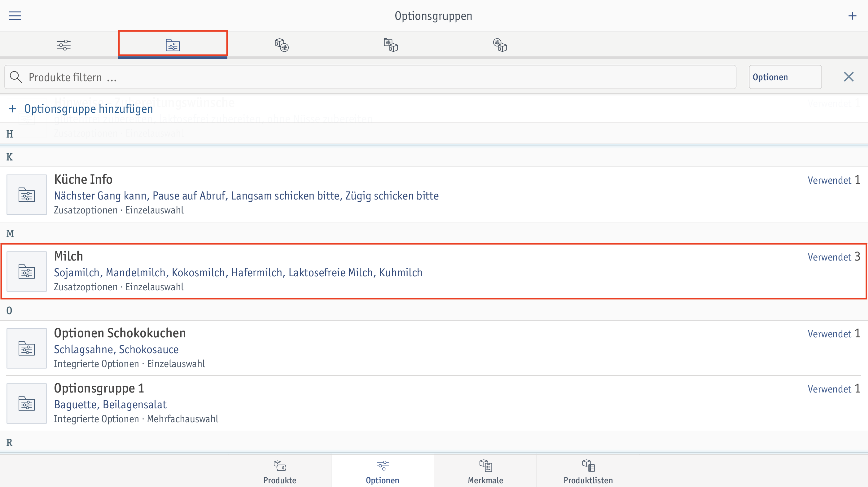Click section header letter K

coord(9,157)
